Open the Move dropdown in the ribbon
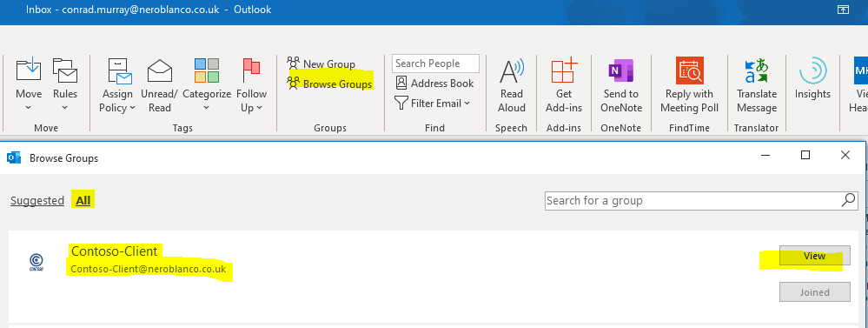The image size is (868, 328). pos(28,84)
